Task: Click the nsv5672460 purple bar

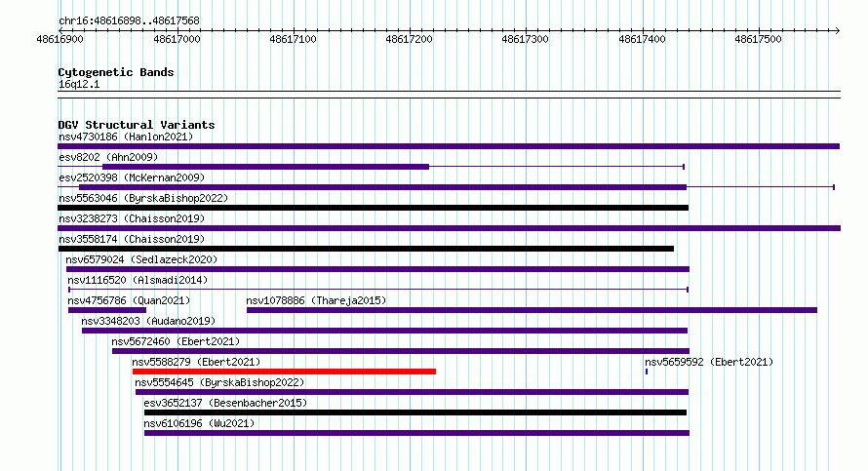Action: 401,351
